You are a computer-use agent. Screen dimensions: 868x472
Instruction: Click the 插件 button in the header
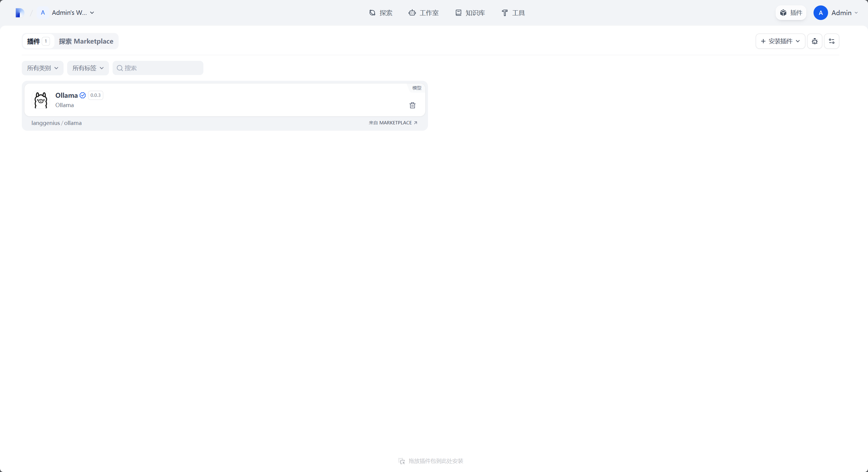click(x=791, y=13)
